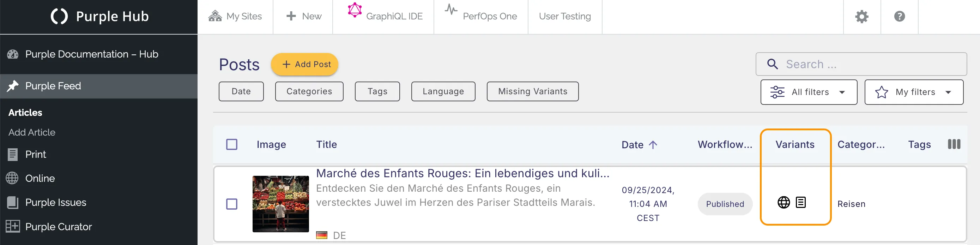The width and height of the screenshot is (980, 245).
Task: Click the Online globe icon in sidebar
Action: [12, 178]
